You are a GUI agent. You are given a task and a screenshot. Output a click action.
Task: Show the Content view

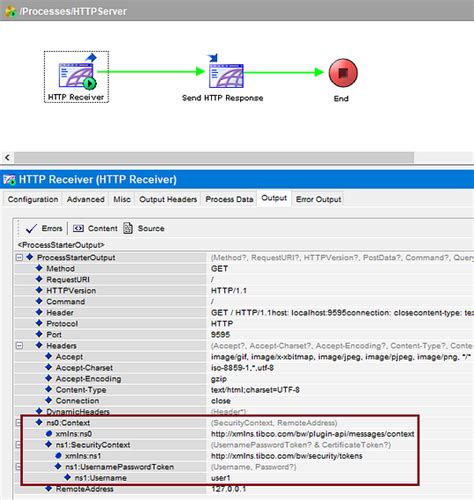point(95,229)
